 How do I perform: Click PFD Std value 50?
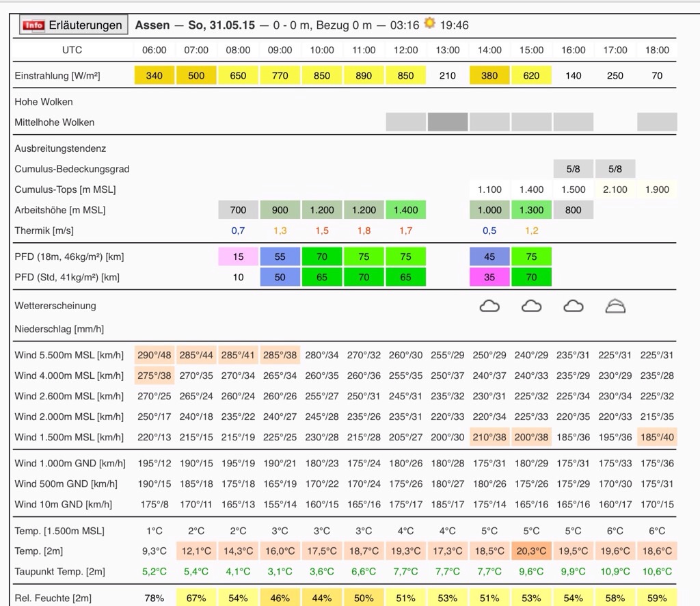pos(280,277)
